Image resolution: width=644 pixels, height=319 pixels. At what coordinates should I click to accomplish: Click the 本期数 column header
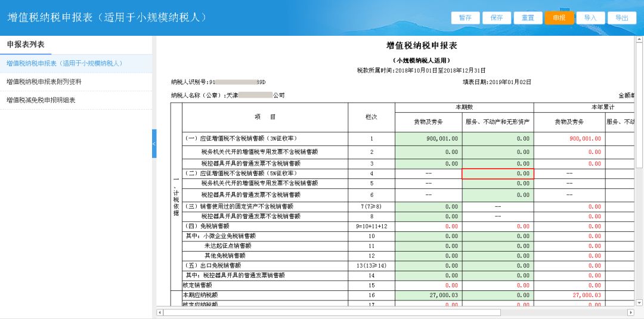coord(464,107)
